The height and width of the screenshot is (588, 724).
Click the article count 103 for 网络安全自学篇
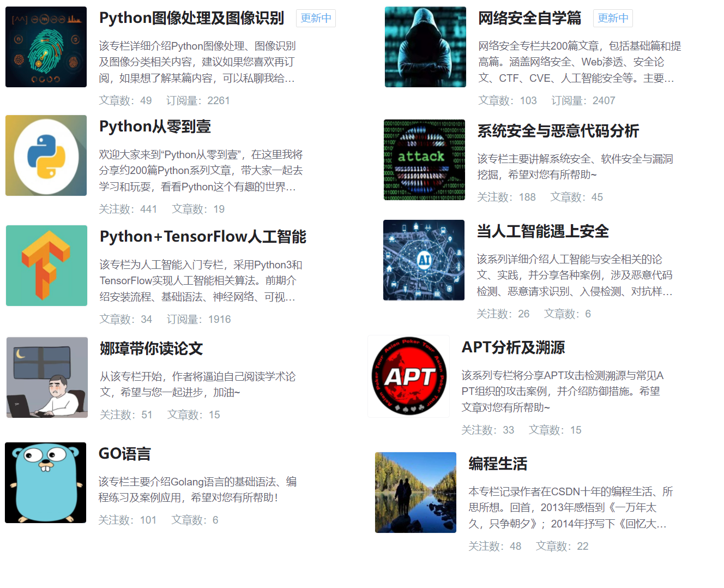pos(528,100)
